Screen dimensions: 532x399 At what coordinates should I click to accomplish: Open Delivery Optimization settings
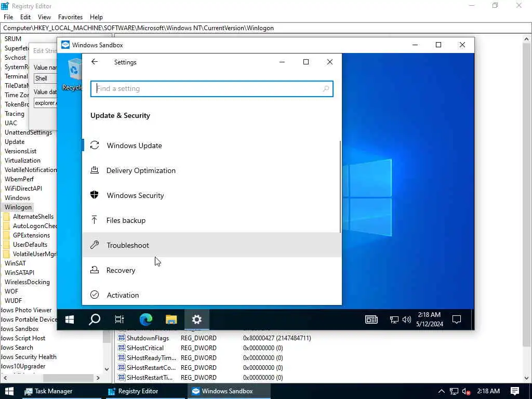(x=212, y=170)
